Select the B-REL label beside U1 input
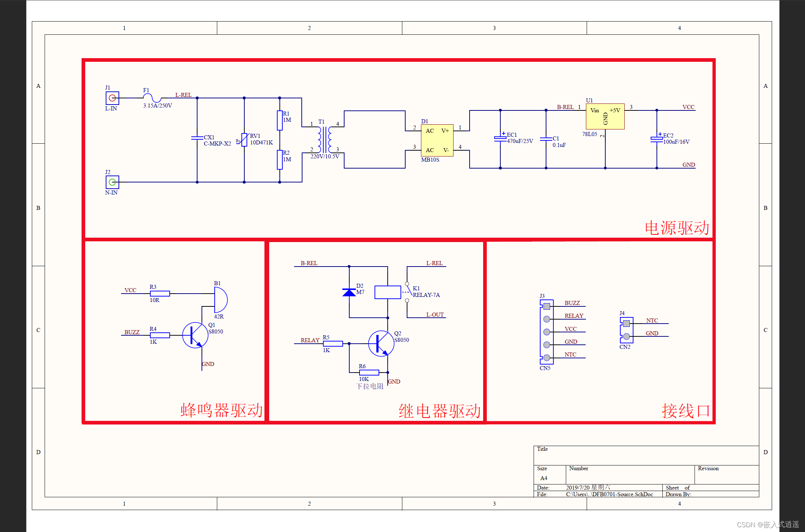 pyautogui.click(x=565, y=107)
